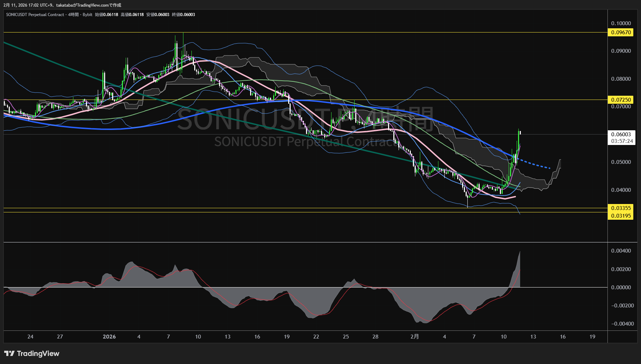Screen dimensions: 641x364
Task: Click the 0.10000 price axis tick
Action: tap(621, 23)
